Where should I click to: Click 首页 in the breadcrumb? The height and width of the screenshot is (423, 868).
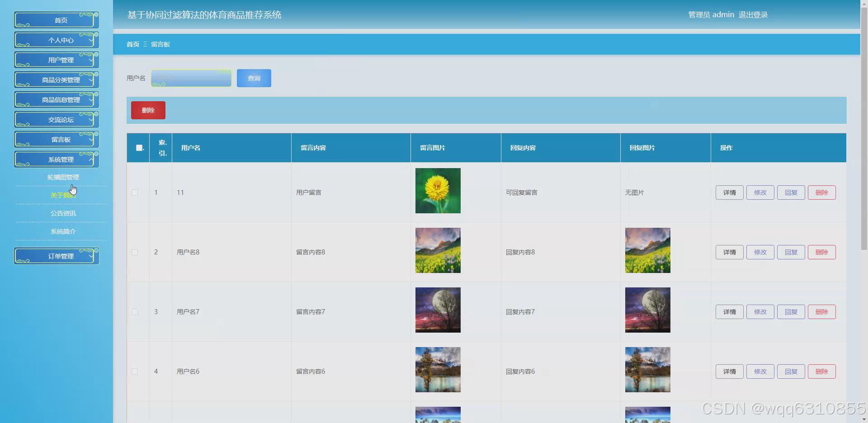coord(133,44)
